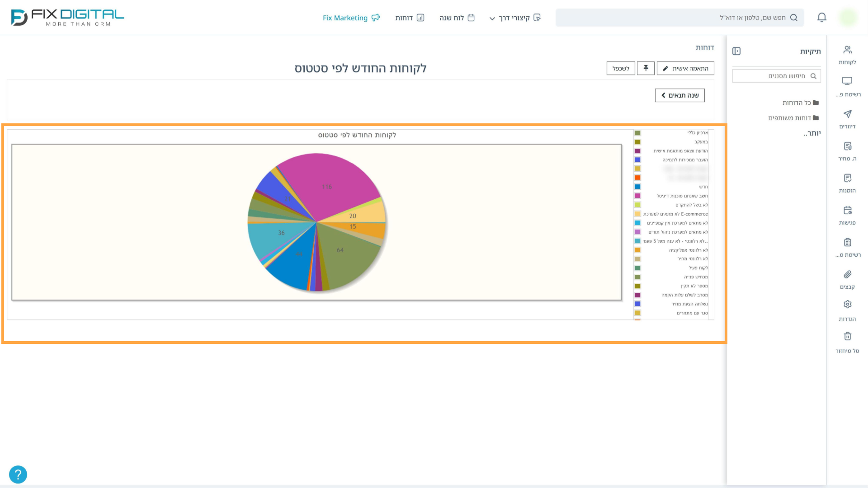The image size is (868, 488).
Task: Click the magenta pie slice labeled 116
Action: [327, 187]
